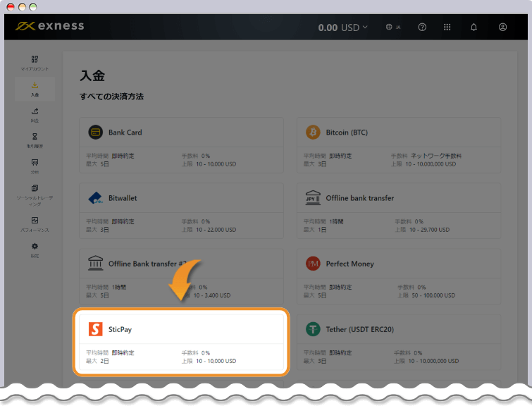The image size is (532, 406).
Task: Select 入金 deposit in the sidebar
Action: tap(35, 89)
